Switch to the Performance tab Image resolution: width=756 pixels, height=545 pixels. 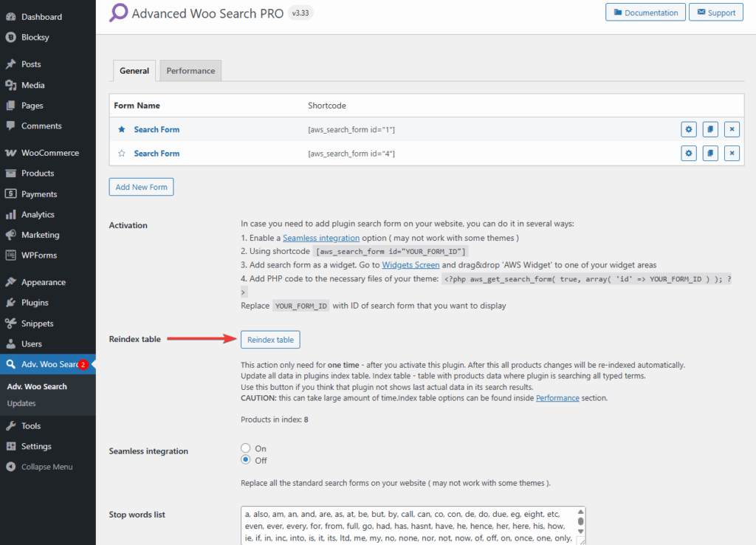tap(190, 70)
